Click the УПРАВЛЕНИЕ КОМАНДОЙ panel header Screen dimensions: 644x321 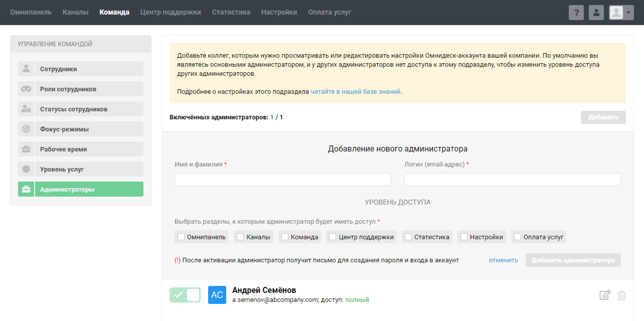(x=81, y=44)
